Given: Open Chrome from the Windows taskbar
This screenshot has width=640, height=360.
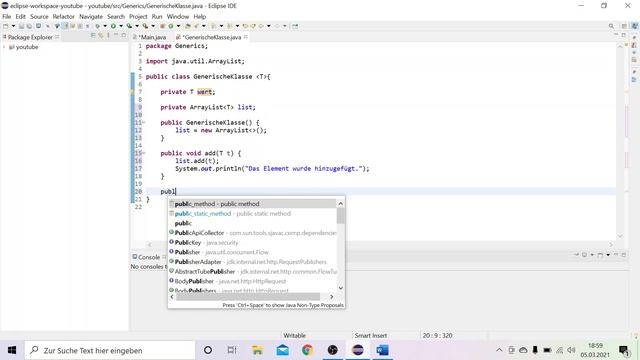Looking at the screenshot, I should [x=307, y=350].
